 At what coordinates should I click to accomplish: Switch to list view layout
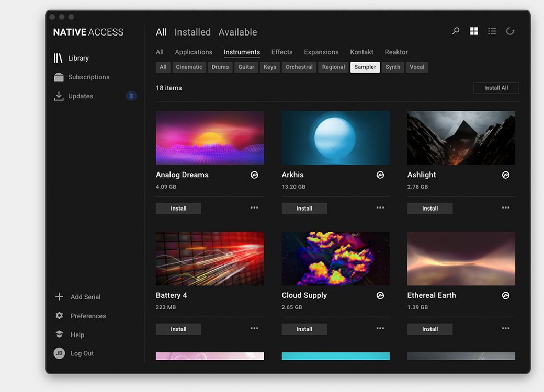[492, 31]
